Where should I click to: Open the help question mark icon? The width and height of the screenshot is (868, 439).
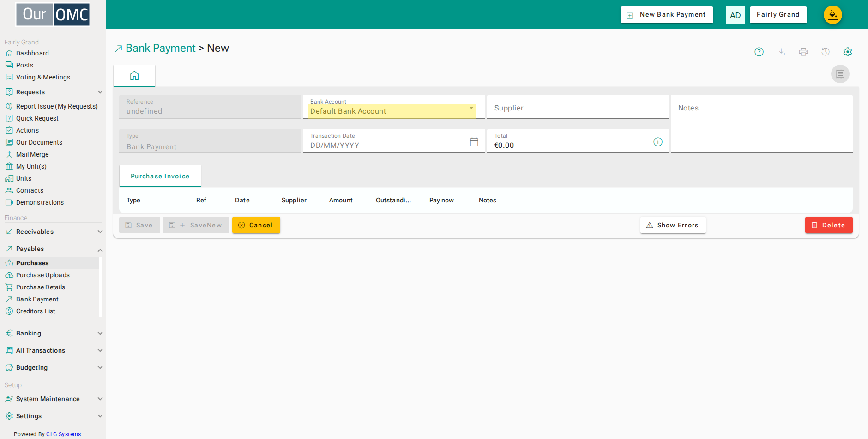pyautogui.click(x=759, y=52)
